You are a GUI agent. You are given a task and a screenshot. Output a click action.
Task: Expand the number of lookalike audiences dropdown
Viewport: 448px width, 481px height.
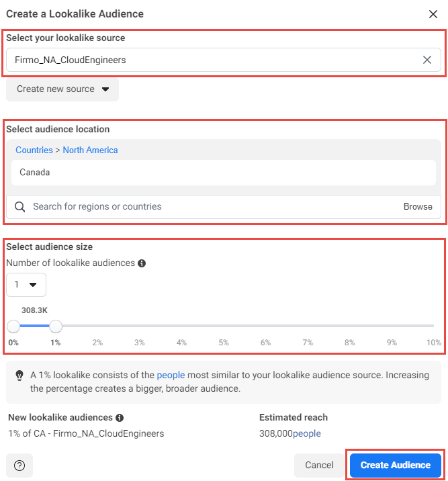click(26, 285)
